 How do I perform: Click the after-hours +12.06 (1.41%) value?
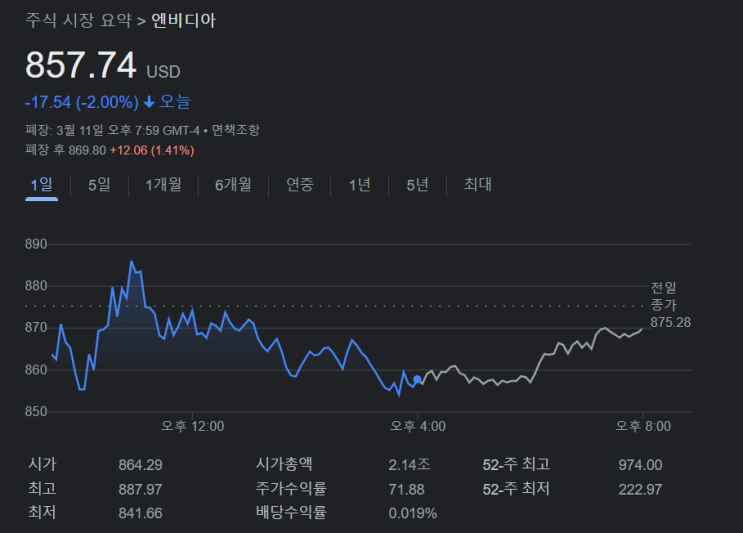click(x=152, y=150)
